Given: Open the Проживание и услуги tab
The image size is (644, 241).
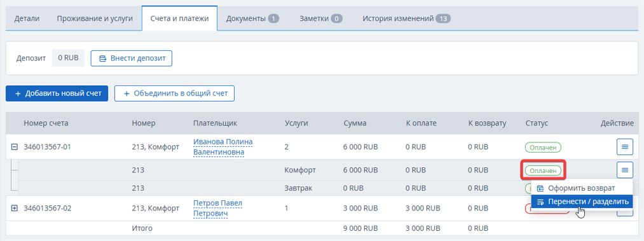Looking at the screenshot, I should [x=95, y=18].
